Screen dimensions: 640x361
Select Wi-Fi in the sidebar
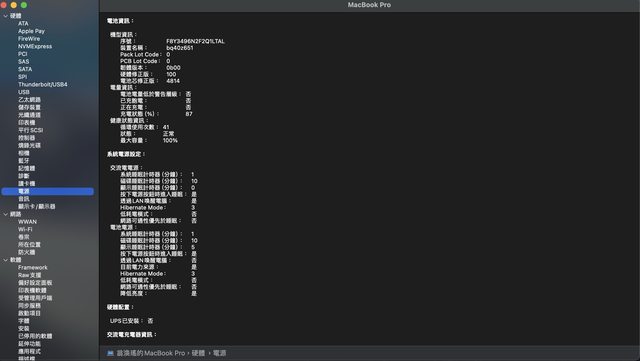pyautogui.click(x=25, y=229)
